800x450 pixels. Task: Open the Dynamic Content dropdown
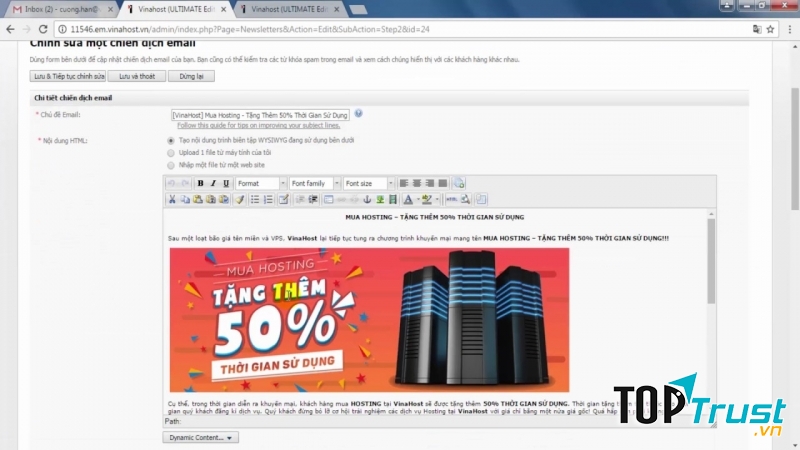(x=201, y=437)
